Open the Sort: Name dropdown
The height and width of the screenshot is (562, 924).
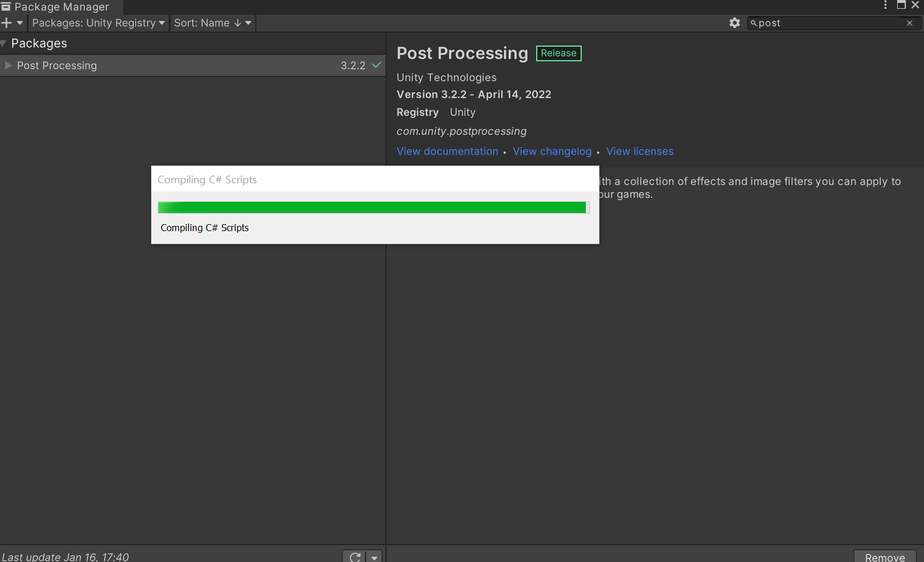[x=213, y=23]
